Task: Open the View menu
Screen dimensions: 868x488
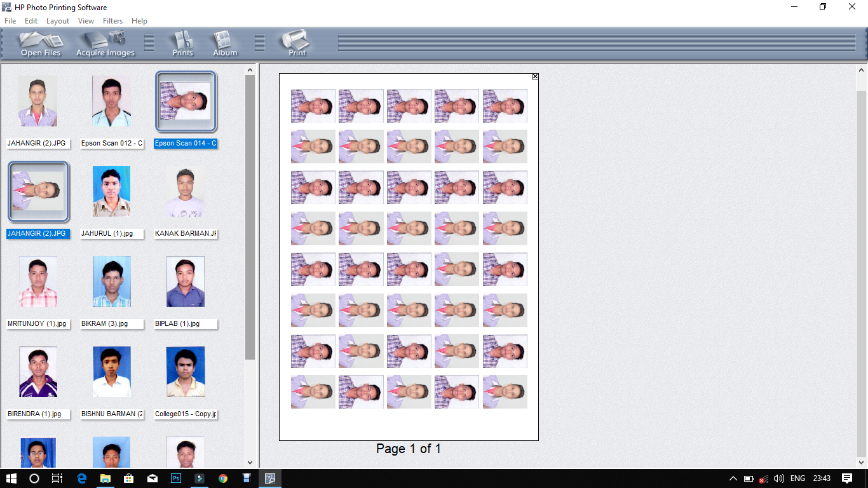Action: click(x=86, y=21)
